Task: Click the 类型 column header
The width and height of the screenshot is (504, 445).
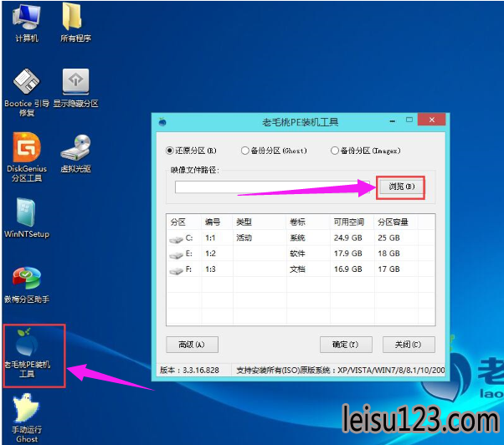Action: tap(260, 222)
